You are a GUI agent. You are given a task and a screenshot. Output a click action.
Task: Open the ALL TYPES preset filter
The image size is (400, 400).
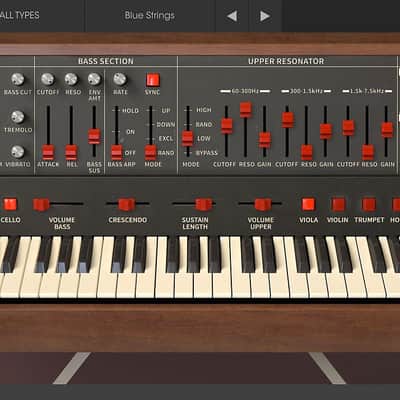coord(19,15)
